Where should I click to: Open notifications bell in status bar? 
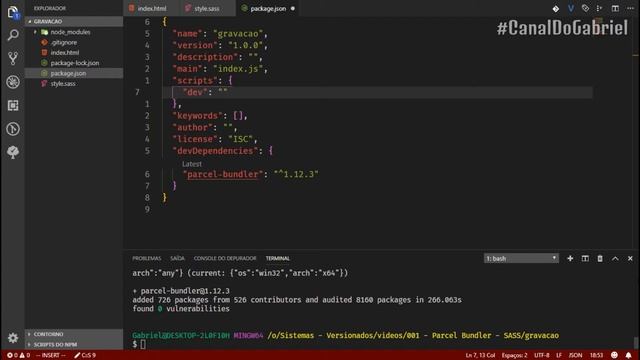click(x=629, y=355)
